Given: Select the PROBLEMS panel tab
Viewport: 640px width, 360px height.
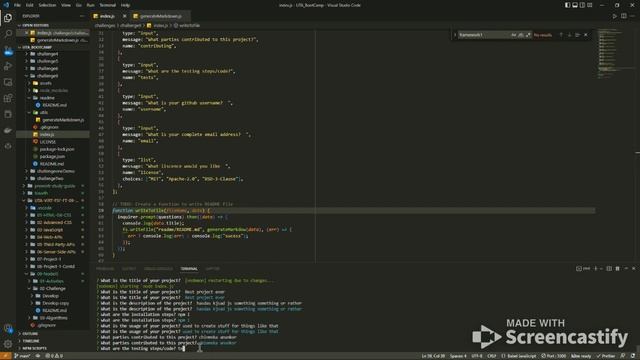Looking at the screenshot, I should [105, 269].
